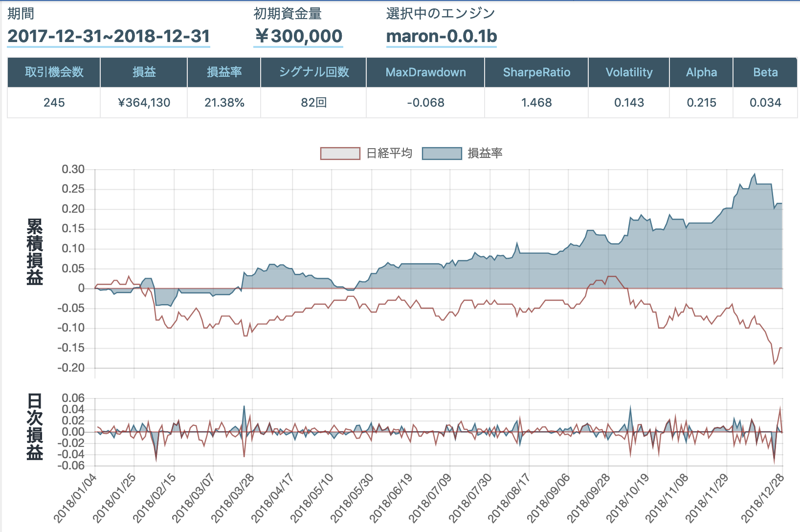Click the SharpeRatio column header
This screenshot has width=800, height=532.
[536, 72]
